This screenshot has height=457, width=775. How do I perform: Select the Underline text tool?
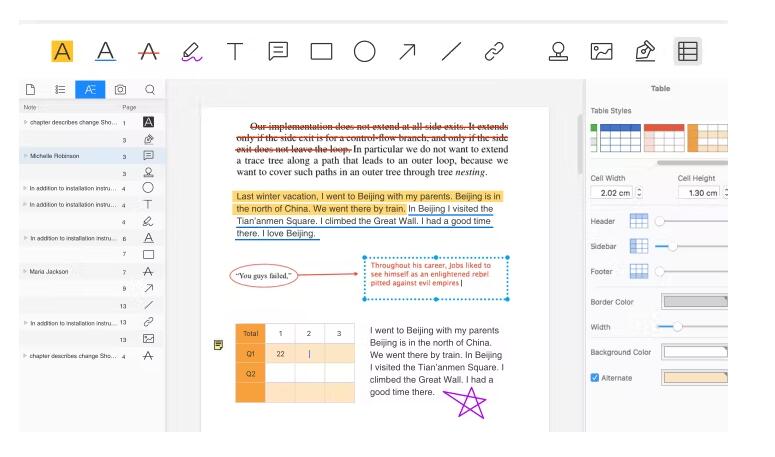(105, 51)
